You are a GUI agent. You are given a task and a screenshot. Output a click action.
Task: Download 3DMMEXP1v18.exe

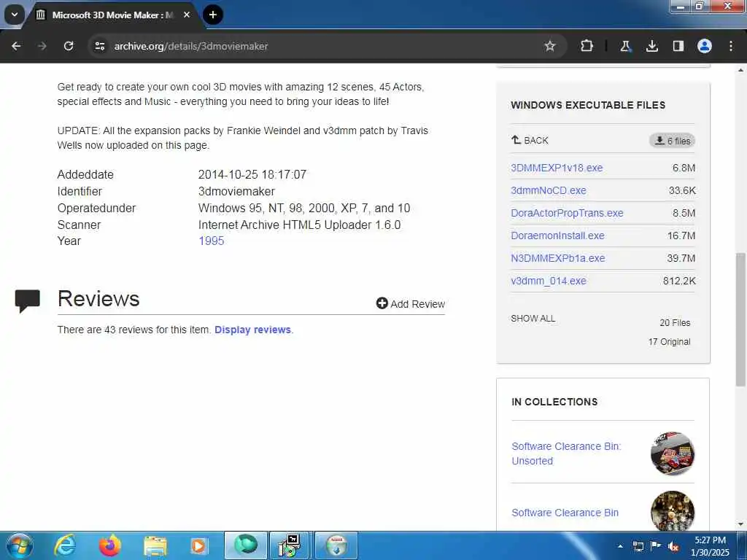point(557,168)
